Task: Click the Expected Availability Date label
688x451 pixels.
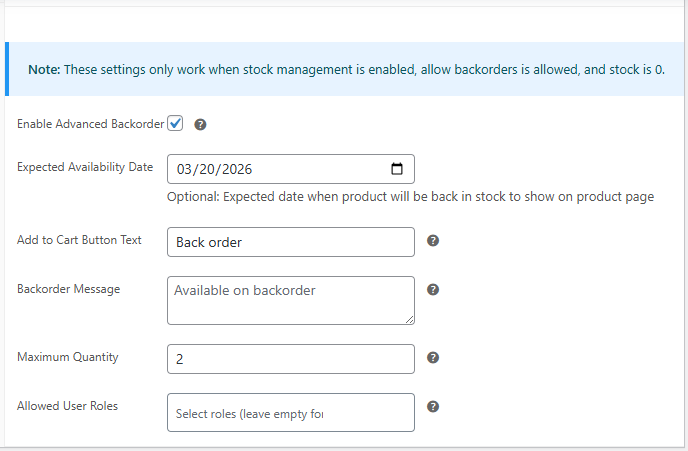Action: click(x=85, y=167)
